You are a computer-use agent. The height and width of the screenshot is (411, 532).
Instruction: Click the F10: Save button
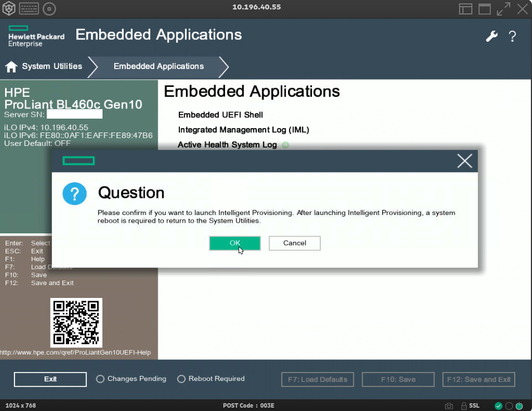tap(398, 379)
